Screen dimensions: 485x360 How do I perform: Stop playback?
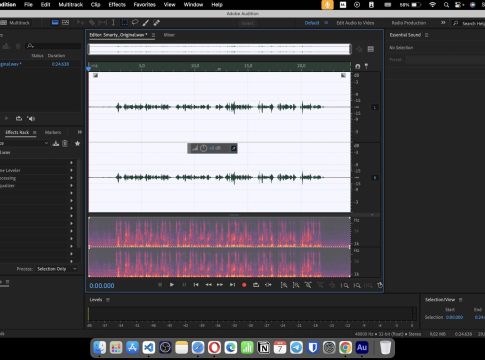160,285
